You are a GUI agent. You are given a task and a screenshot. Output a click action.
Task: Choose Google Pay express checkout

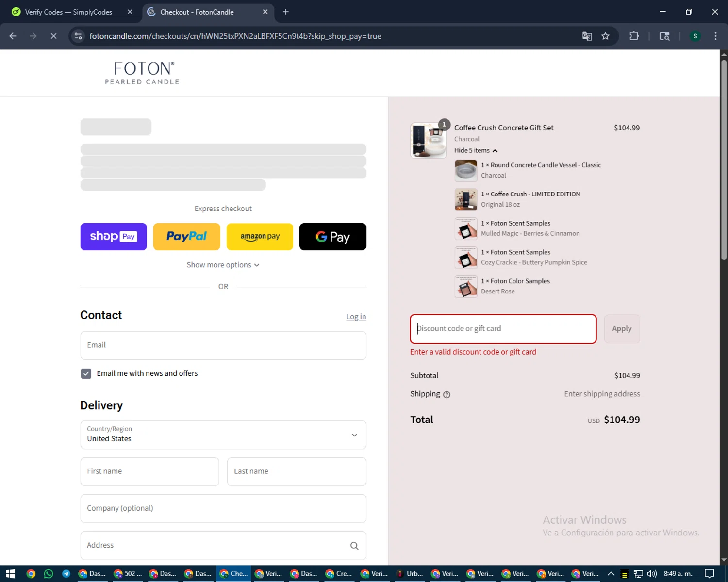click(x=333, y=237)
